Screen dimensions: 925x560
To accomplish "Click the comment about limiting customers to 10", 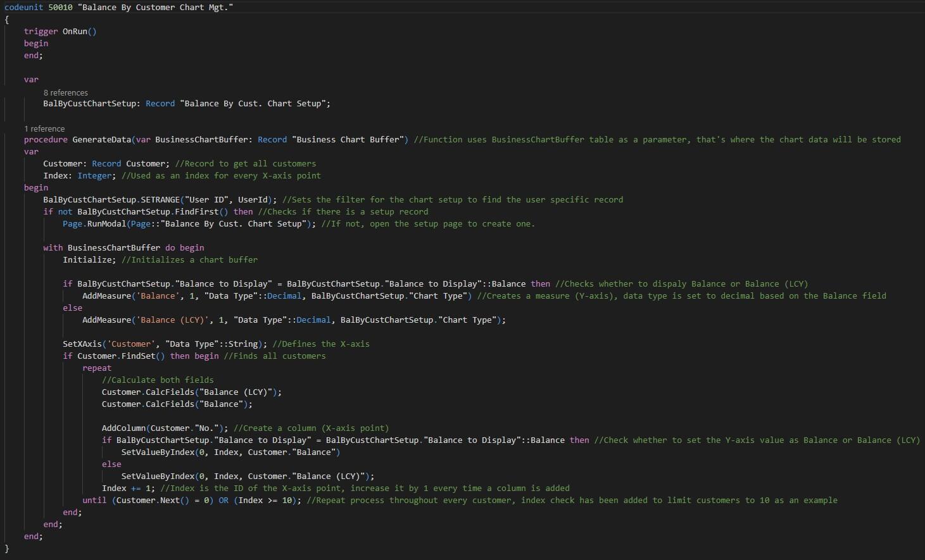I will point(572,500).
